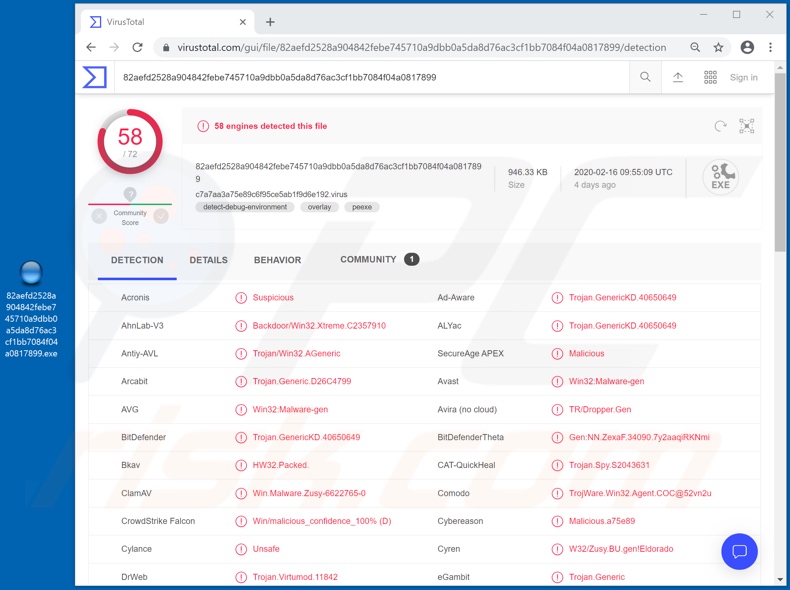790x590 pixels.
Task: Click the browser back arrow
Action: [x=91, y=47]
